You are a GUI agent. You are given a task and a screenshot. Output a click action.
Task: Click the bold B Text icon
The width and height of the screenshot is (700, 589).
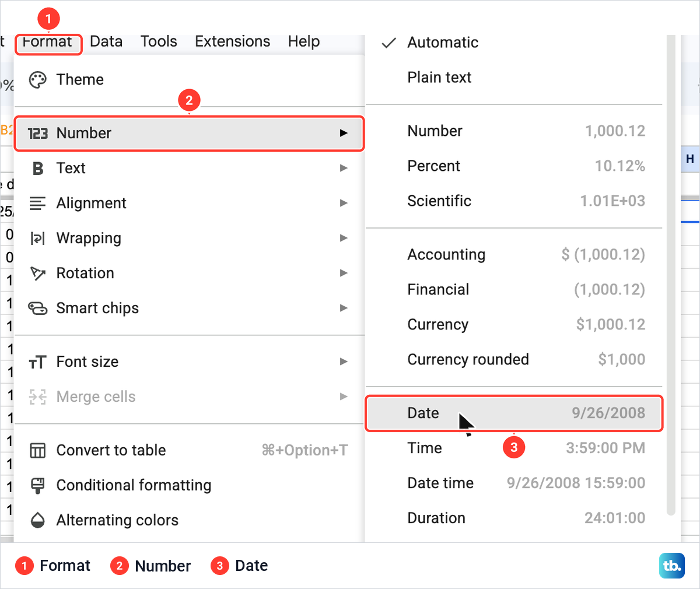(x=38, y=169)
